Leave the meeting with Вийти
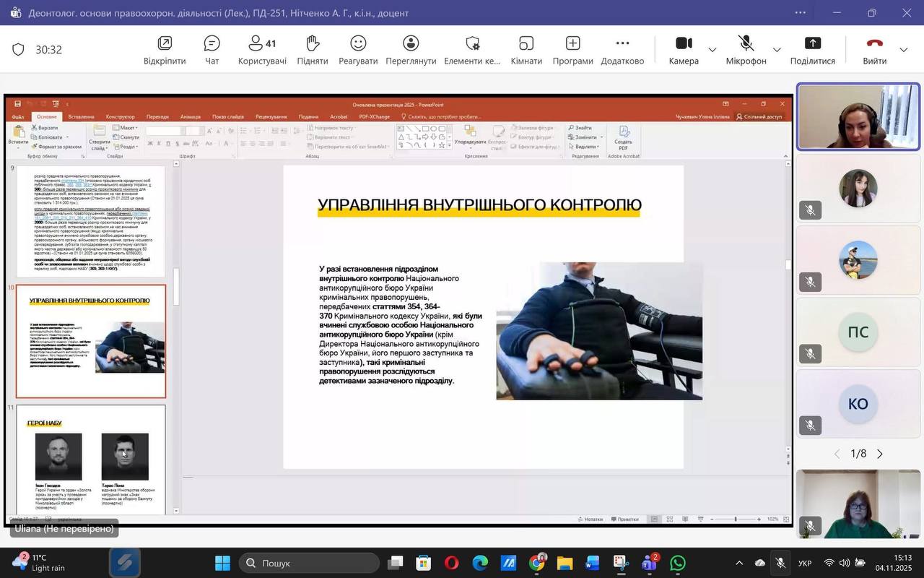 pyautogui.click(x=874, y=50)
